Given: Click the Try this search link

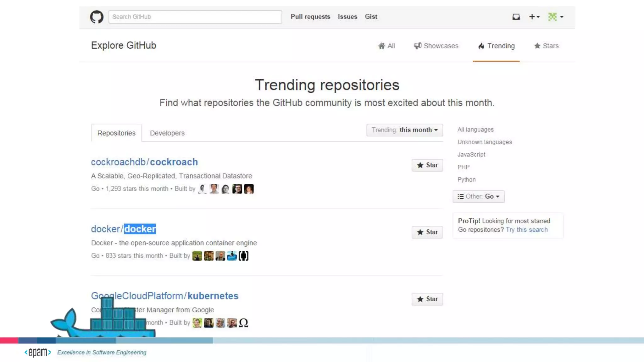Looking at the screenshot, I should point(526,230).
